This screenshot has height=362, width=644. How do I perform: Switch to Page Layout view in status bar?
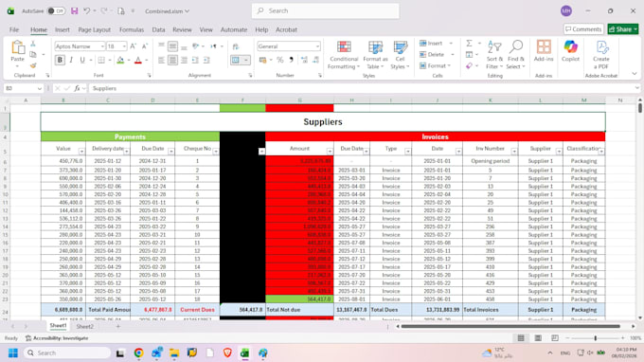[x=538, y=337]
